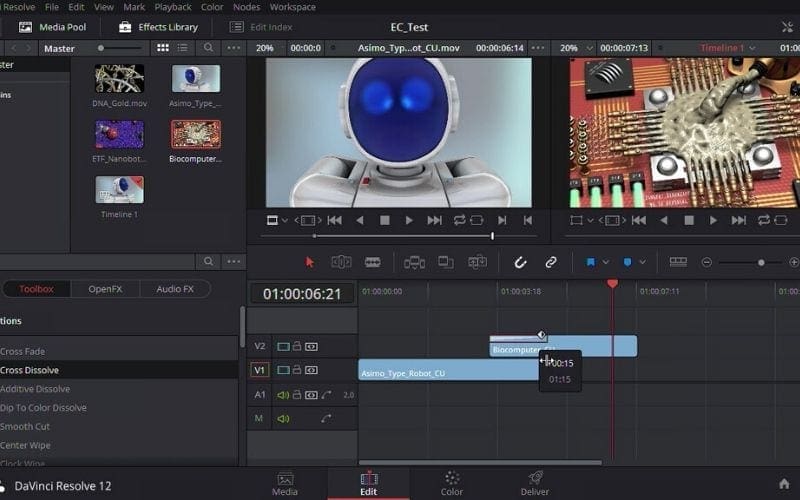Play reverse in the source viewer
Screen dimensions: 800x500
[x=360, y=220]
